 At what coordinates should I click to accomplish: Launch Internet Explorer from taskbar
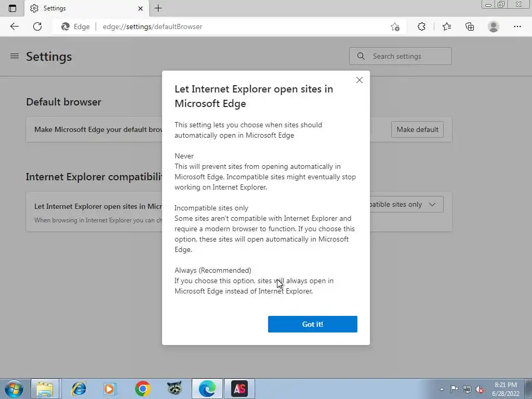79,389
